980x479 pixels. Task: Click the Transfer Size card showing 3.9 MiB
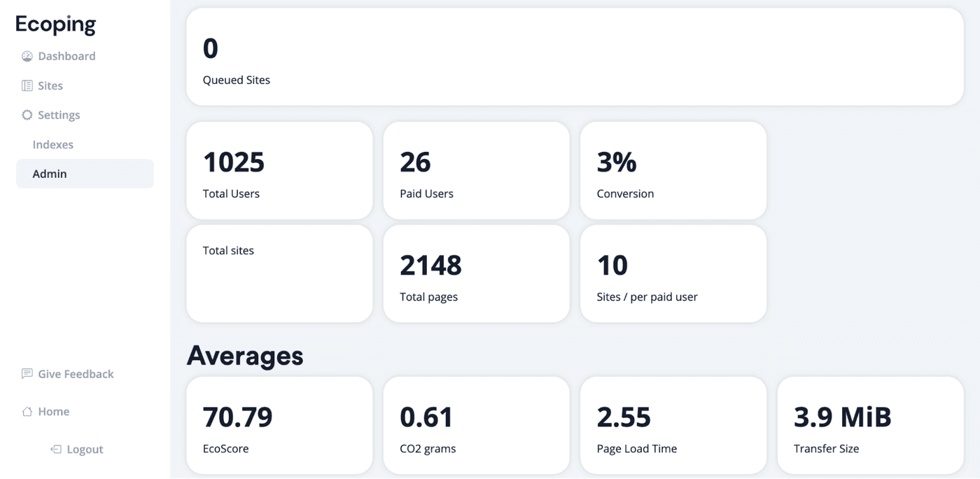[x=870, y=425]
